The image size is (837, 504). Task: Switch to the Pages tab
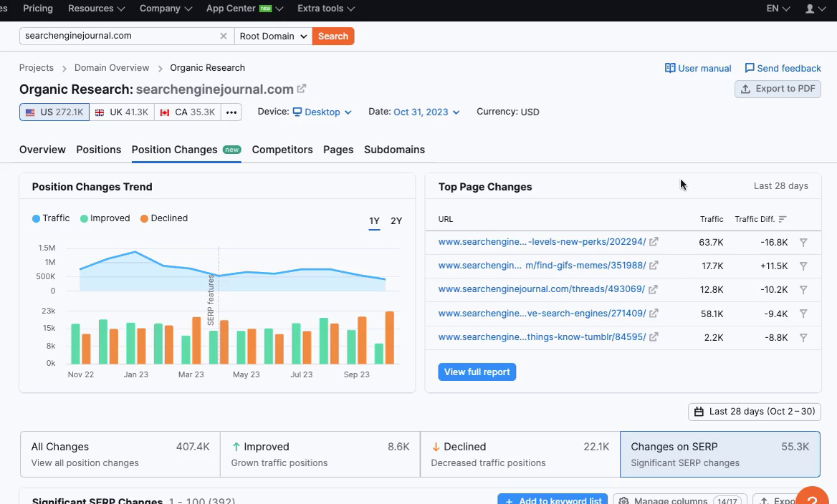pyautogui.click(x=338, y=150)
